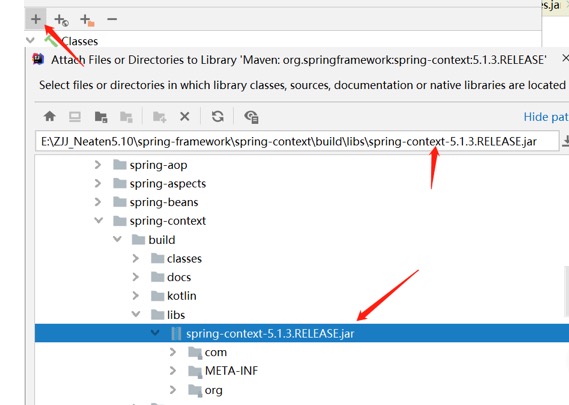The height and width of the screenshot is (405, 569).
Task: Collapse the libs folder
Action: click(136, 314)
